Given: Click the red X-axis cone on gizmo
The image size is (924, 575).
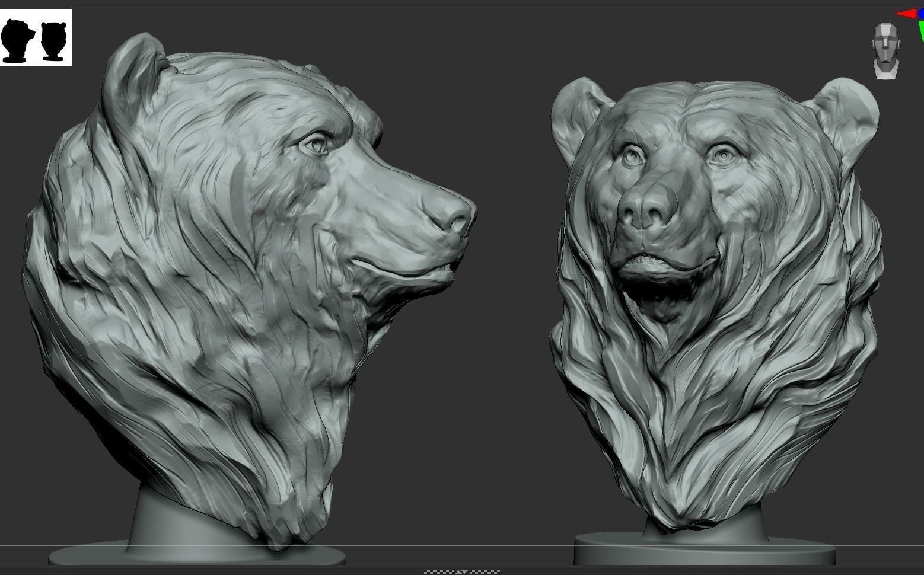Looking at the screenshot, I should pyautogui.click(x=906, y=14).
